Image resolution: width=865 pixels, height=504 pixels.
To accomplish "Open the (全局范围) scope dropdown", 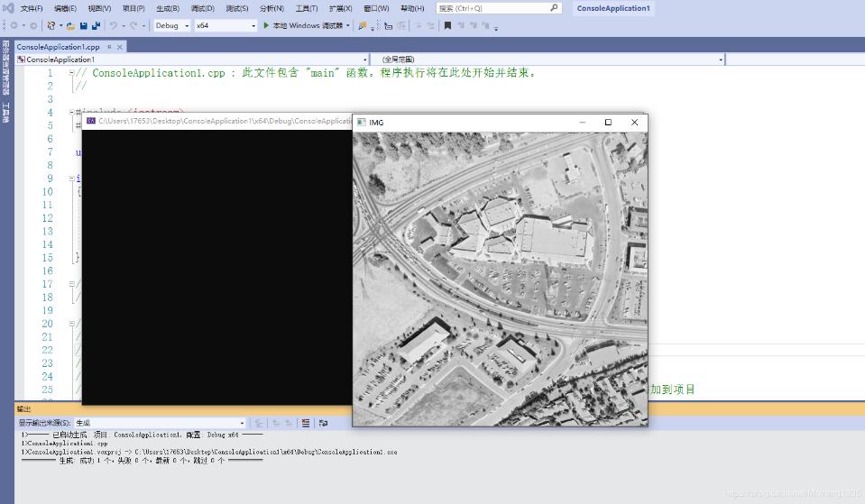I will tap(548, 59).
